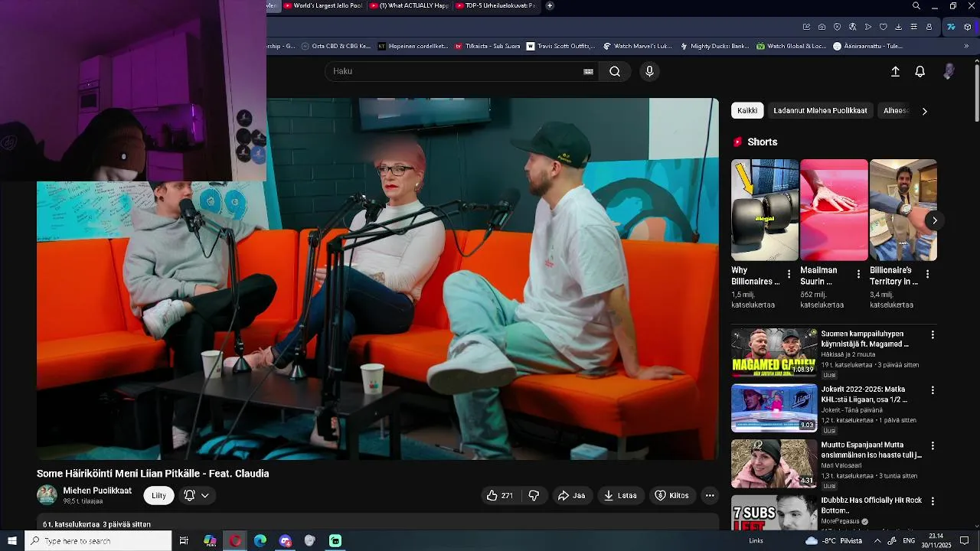Open 'Miehen Puolikkaat' channel name link
Screen dimensions: 980x551
click(x=97, y=491)
